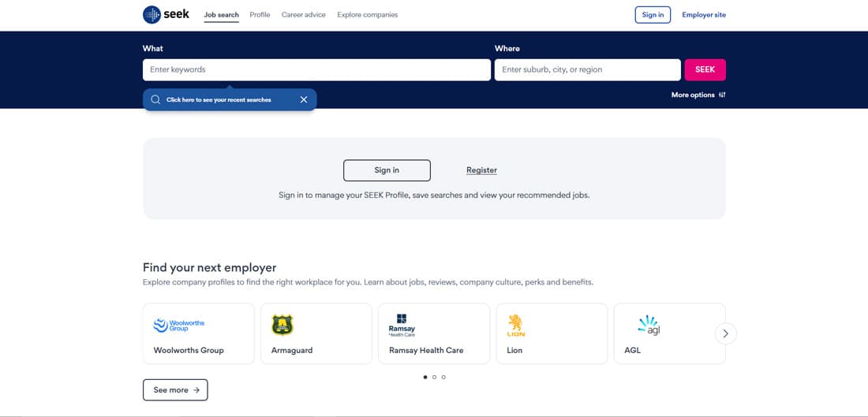Focus the Where suburb, city, or region field
This screenshot has height=417, width=868.
[587, 69]
